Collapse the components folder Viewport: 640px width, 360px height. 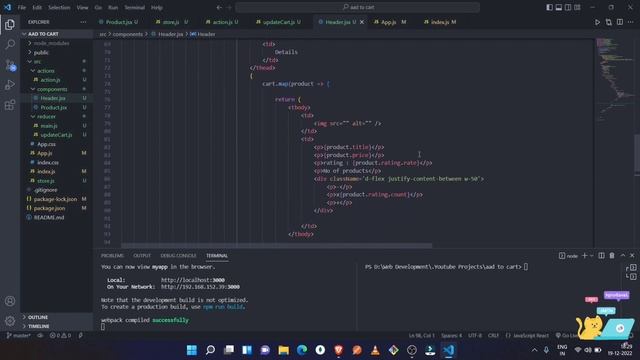[56, 89]
